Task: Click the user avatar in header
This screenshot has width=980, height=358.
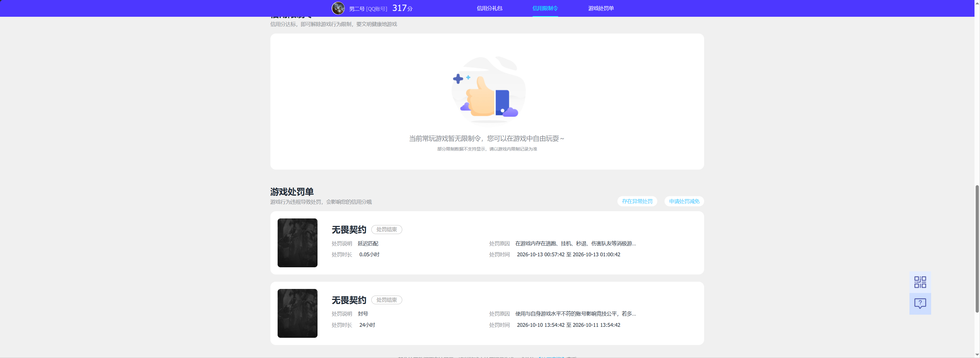Action: 338,8
